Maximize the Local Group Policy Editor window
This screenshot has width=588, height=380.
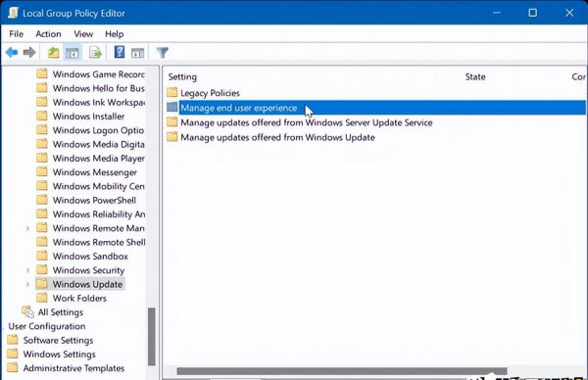[533, 13]
